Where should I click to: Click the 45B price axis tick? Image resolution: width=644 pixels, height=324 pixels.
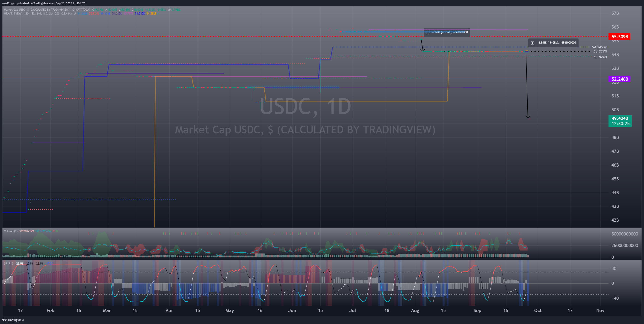615,179
